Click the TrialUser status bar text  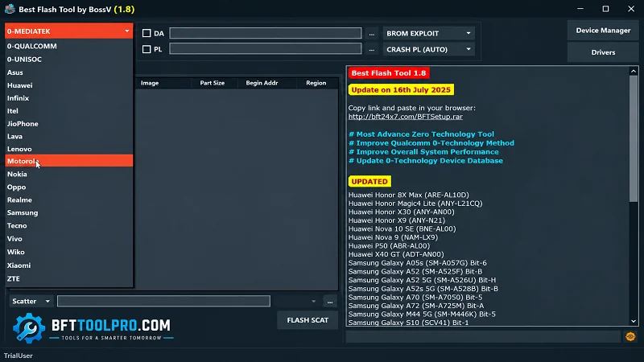pyautogui.click(x=18, y=356)
